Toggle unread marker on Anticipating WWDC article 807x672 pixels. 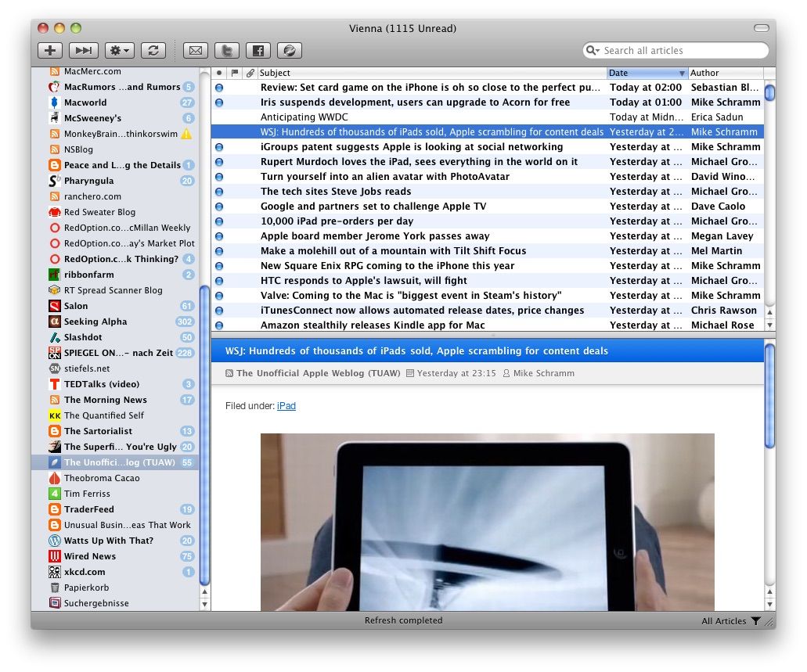point(219,117)
